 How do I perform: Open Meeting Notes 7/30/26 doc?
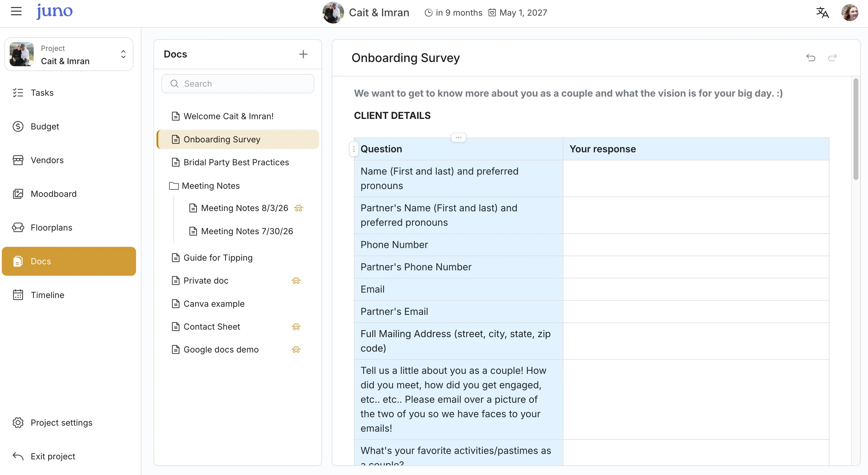pyautogui.click(x=247, y=231)
